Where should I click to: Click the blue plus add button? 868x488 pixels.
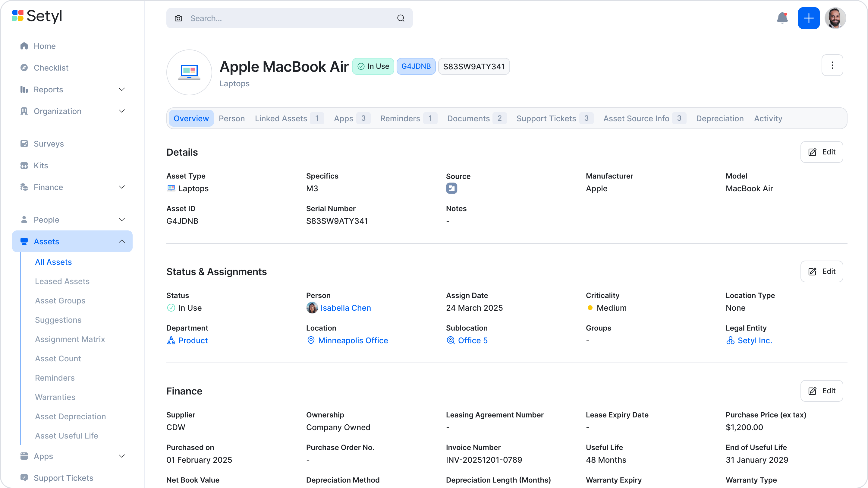[808, 18]
